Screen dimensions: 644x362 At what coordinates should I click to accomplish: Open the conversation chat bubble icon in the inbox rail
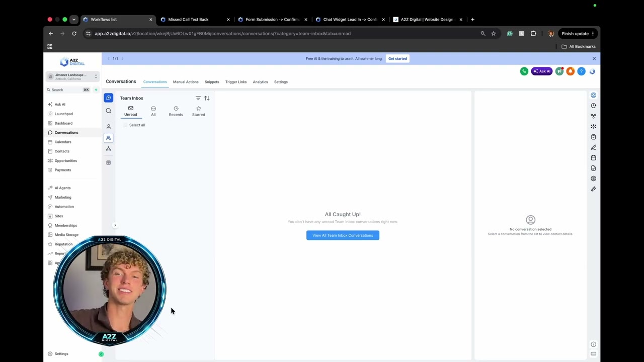(x=108, y=98)
